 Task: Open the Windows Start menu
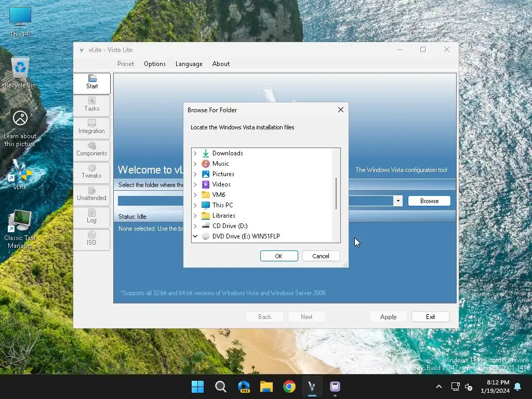[197, 387]
